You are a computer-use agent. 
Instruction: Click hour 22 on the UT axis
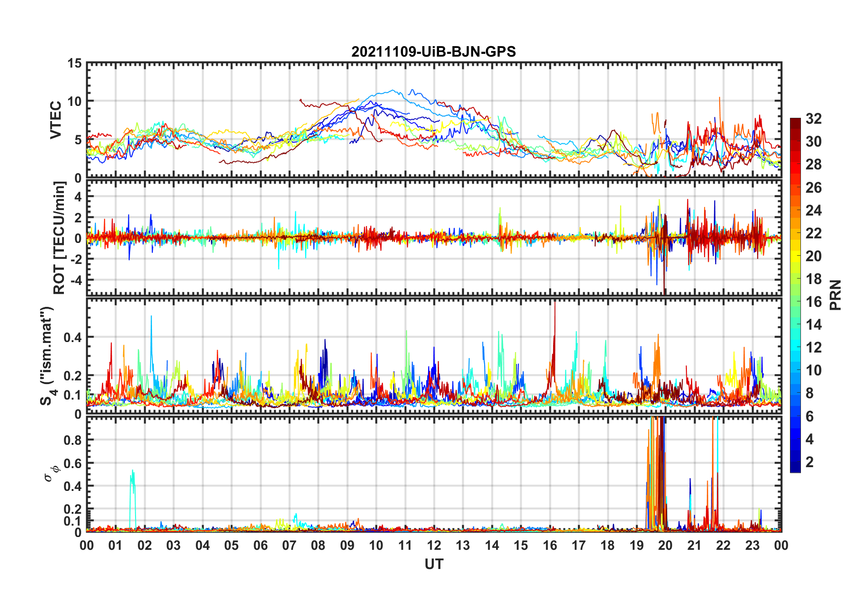coord(723,546)
